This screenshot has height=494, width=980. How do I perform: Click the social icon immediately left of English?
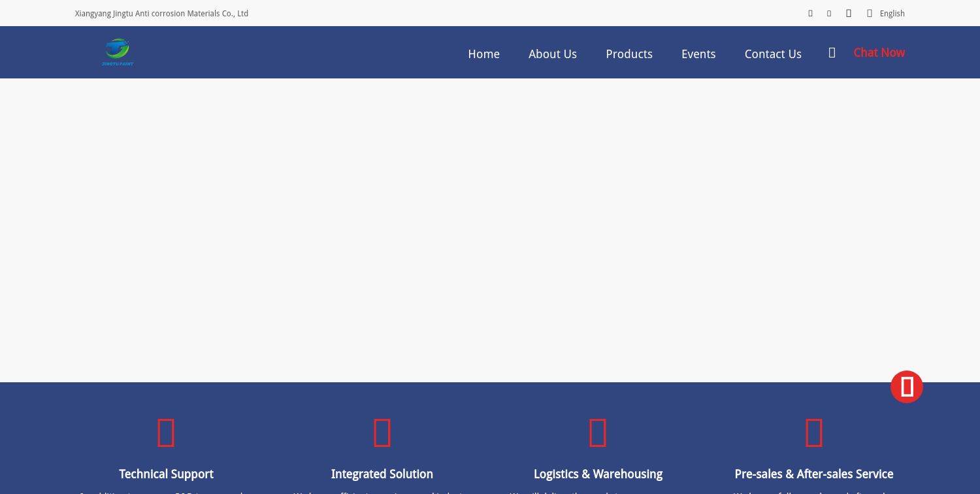(869, 13)
